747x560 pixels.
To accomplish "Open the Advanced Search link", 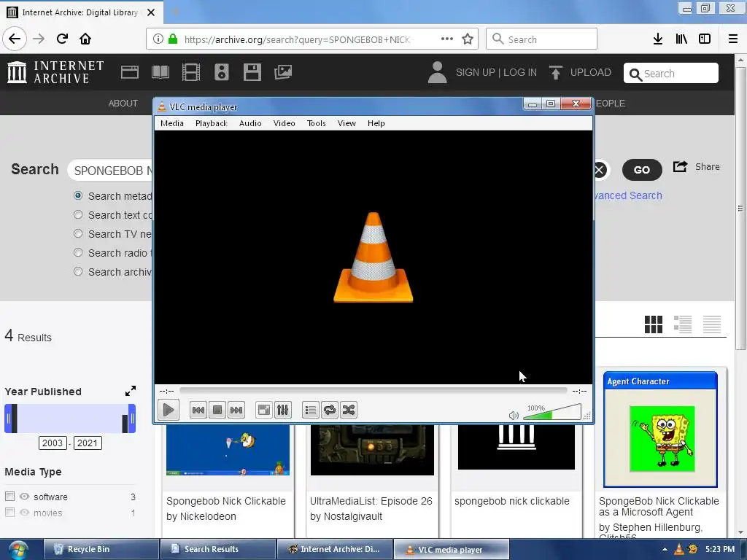I will point(628,195).
